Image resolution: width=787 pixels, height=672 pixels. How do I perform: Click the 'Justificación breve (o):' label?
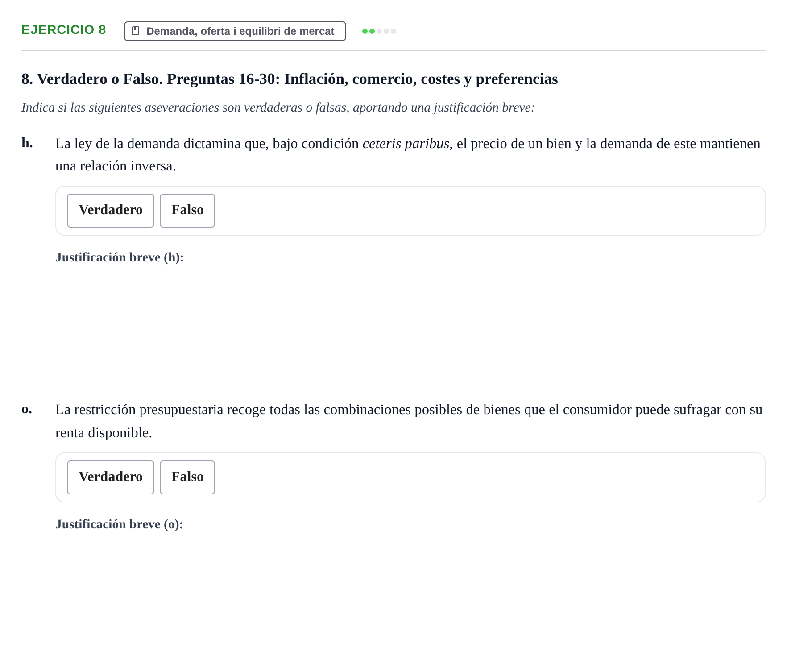[x=119, y=524]
